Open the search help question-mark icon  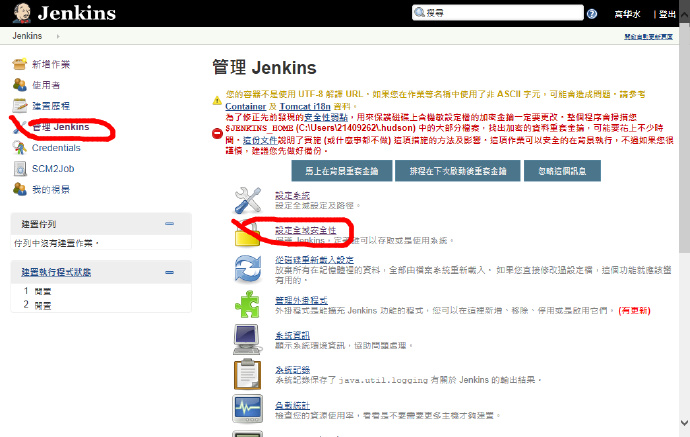(592, 14)
